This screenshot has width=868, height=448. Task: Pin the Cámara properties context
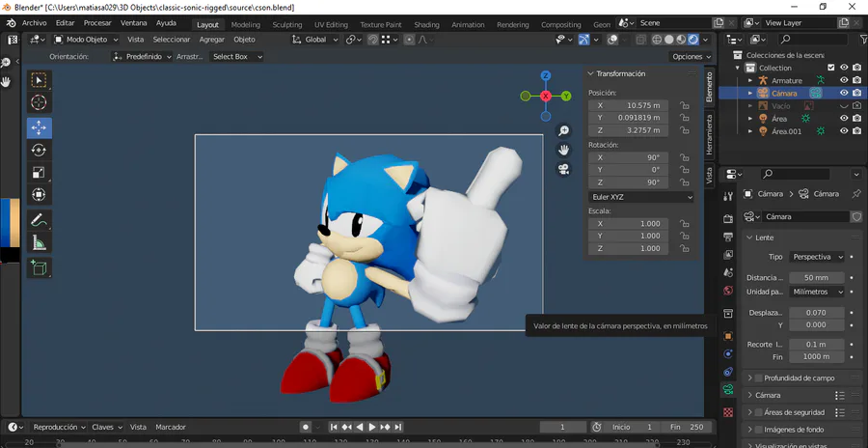856,194
